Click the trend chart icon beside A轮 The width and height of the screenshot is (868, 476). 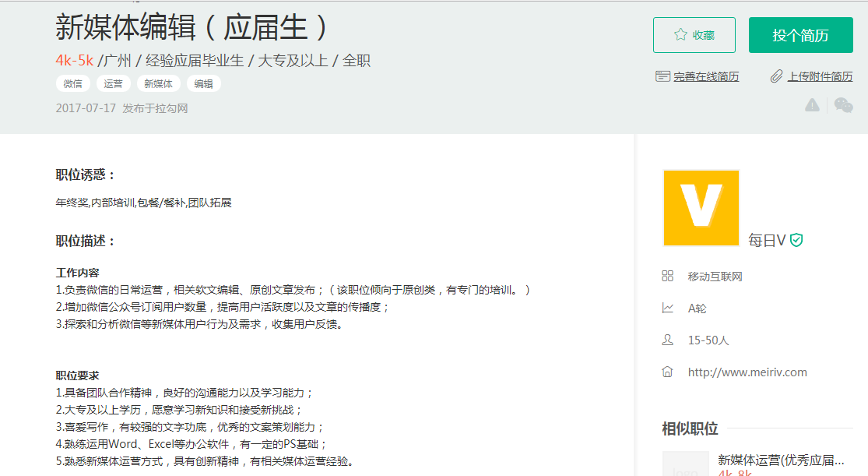tap(667, 308)
